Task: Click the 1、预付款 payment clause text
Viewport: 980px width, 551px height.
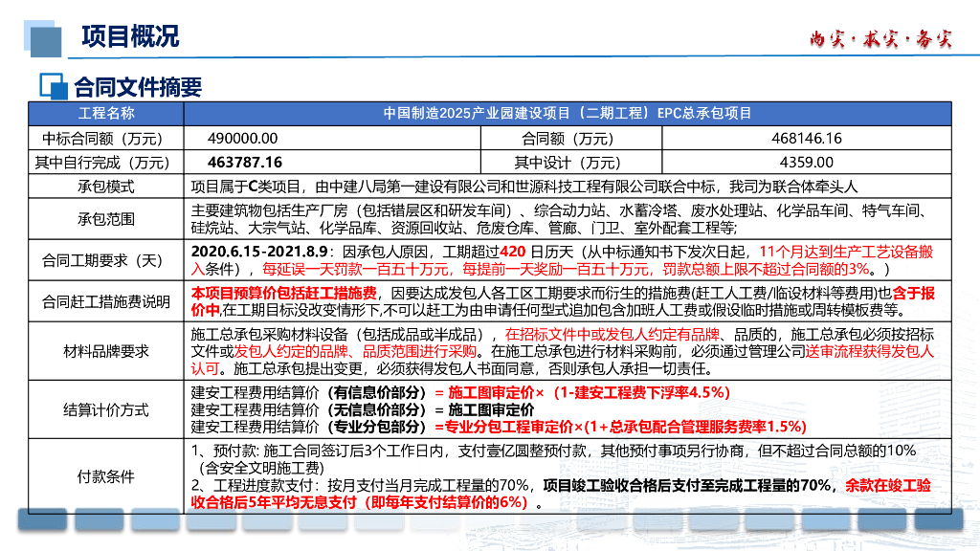Action: pyautogui.click(x=554, y=459)
